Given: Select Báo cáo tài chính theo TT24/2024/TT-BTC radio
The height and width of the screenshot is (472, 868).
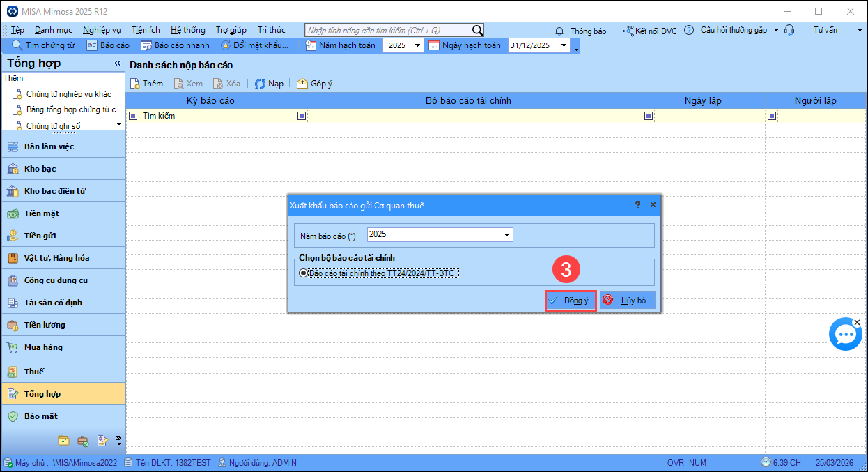Looking at the screenshot, I should [x=303, y=273].
